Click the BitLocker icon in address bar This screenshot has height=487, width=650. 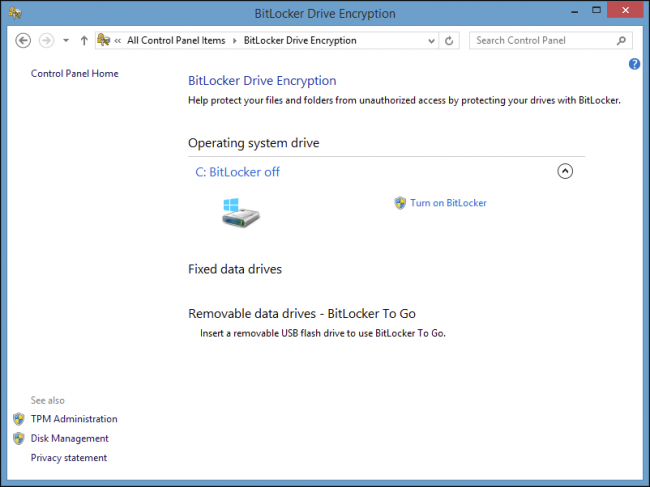click(104, 40)
